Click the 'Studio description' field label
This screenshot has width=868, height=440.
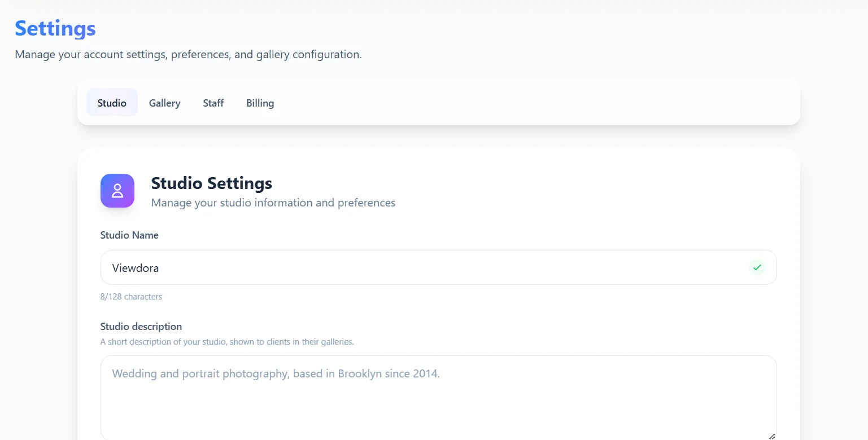tap(141, 327)
